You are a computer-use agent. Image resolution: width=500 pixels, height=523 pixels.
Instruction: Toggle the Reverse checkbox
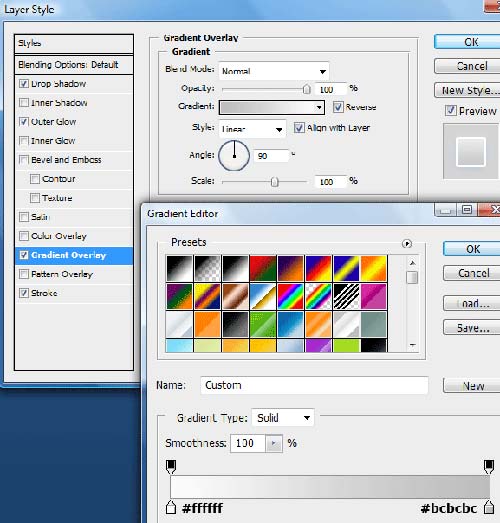point(338,107)
